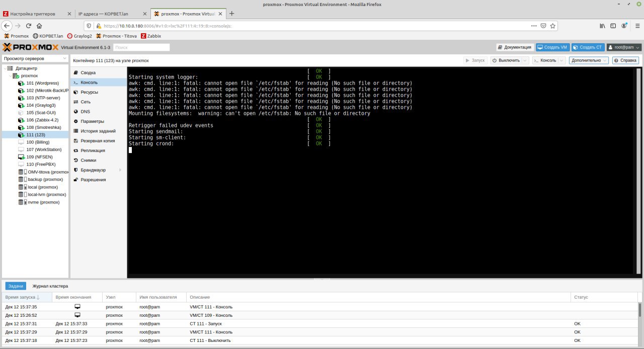Select container 108 (Smotreshka)

[x=43, y=127]
